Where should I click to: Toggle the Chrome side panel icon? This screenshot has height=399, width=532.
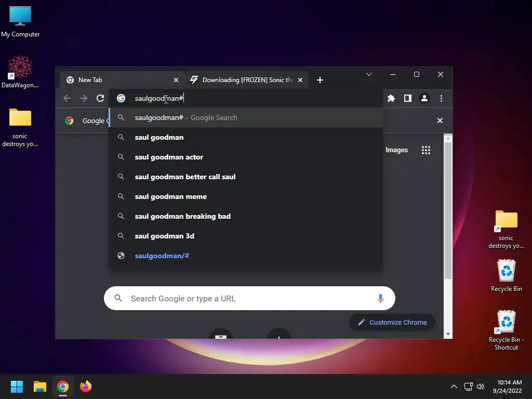pos(408,98)
